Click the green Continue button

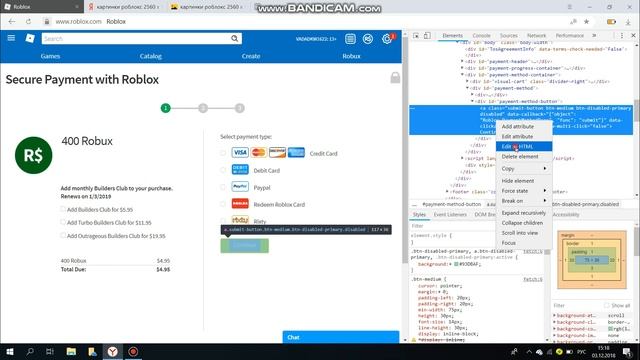click(244, 245)
